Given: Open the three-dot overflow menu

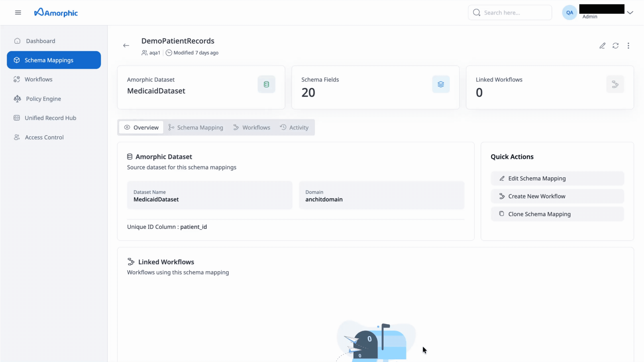Looking at the screenshot, I should [629, 46].
